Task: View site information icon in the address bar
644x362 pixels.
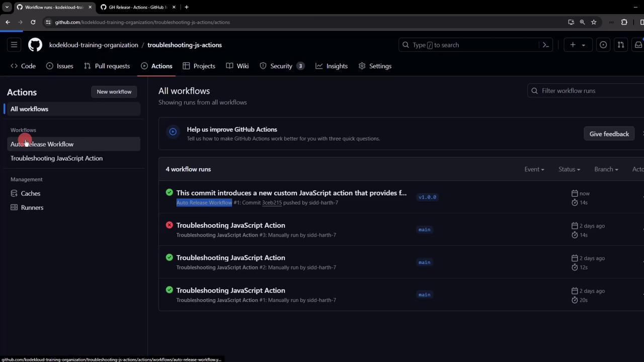Action: point(48,22)
